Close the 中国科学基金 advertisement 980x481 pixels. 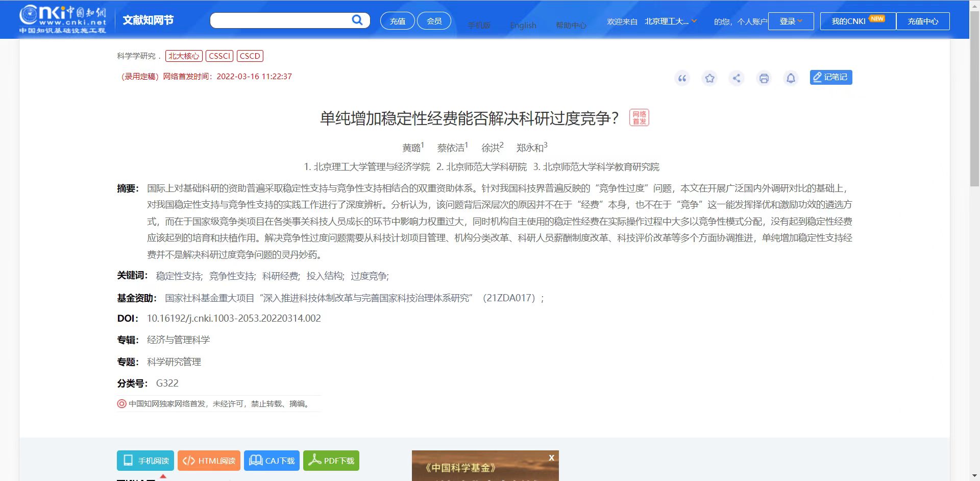click(551, 458)
